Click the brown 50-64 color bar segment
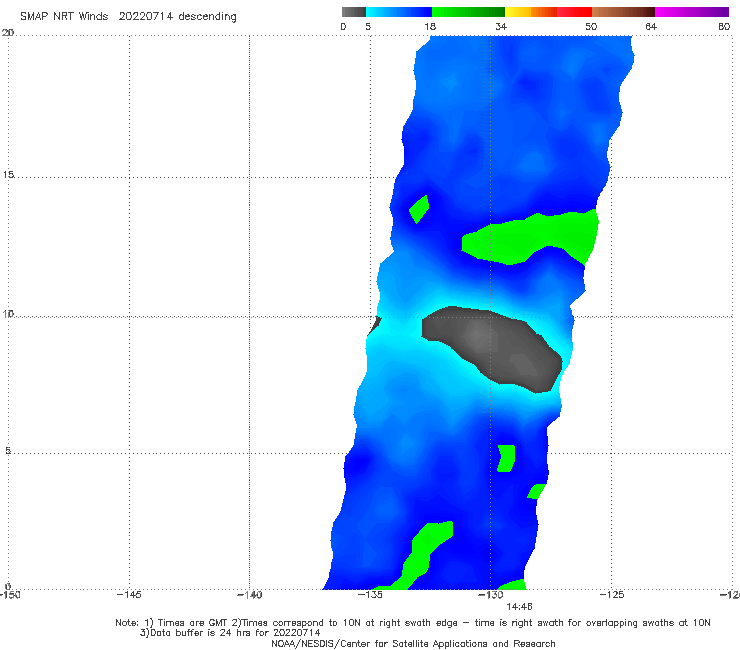The image size is (740, 650). pyautogui.click(x=623, y=12)
